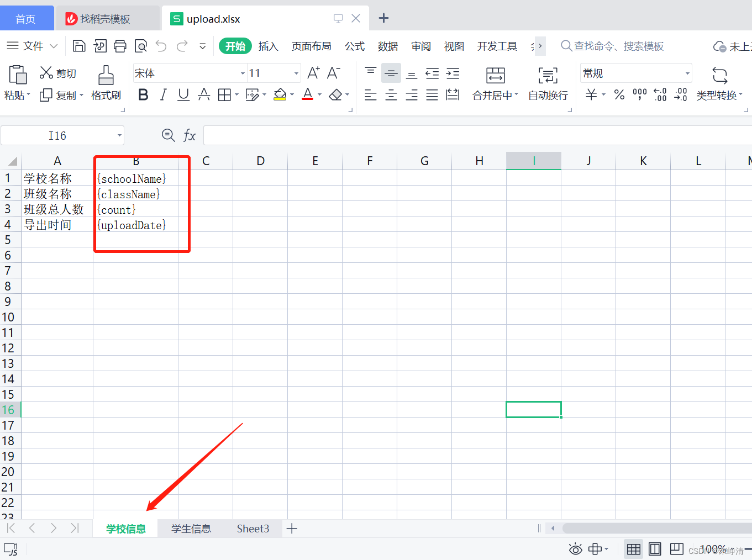Toggle eye protection mode icon
The height and width of the screenshot is (560, 752).
tap(576, 549)
